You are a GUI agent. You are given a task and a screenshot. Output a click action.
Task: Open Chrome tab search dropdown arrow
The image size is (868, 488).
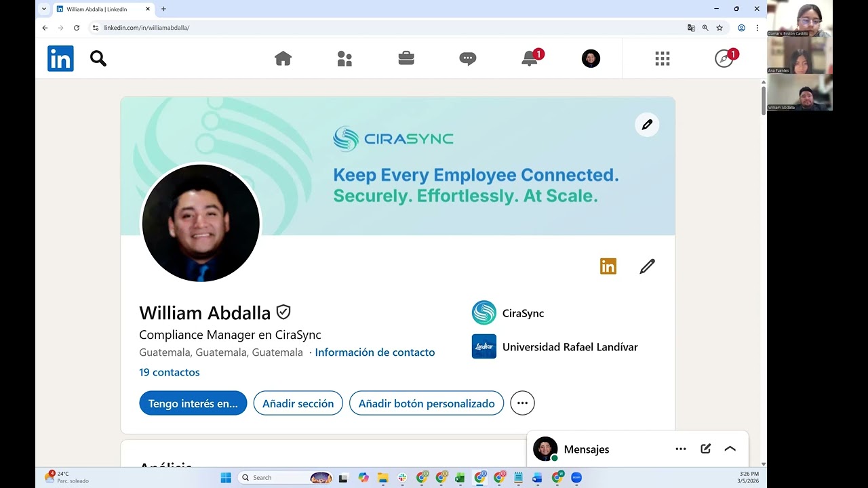click(44, 9)
